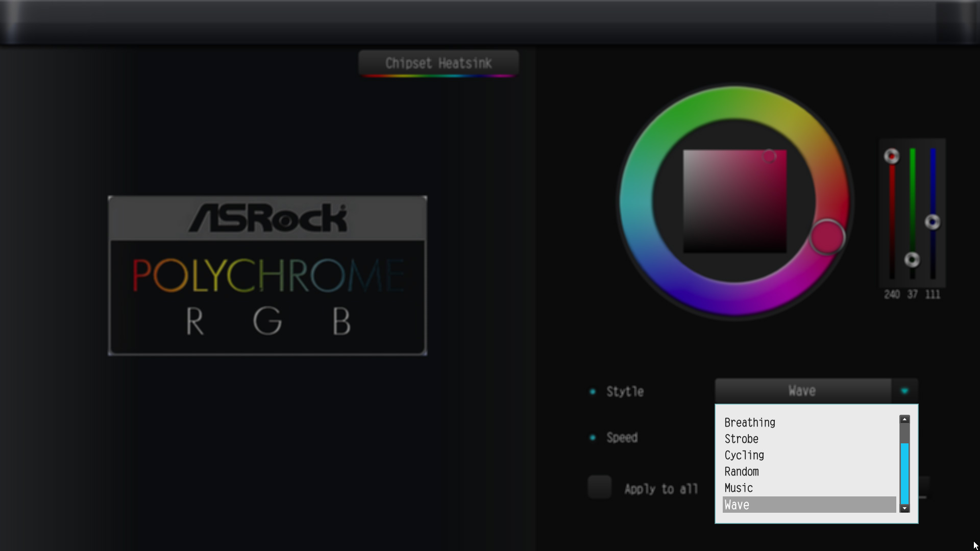Click the blue scrollbar thumb in the style list
This screenshot has width=980, height=551.
[904, 473]
